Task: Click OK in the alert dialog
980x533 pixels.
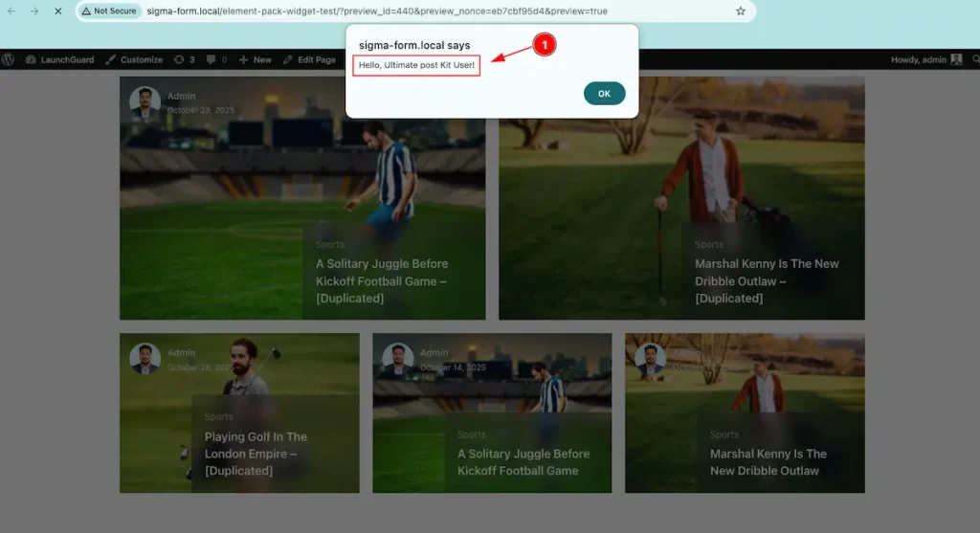Action: [x=604, y=93]
